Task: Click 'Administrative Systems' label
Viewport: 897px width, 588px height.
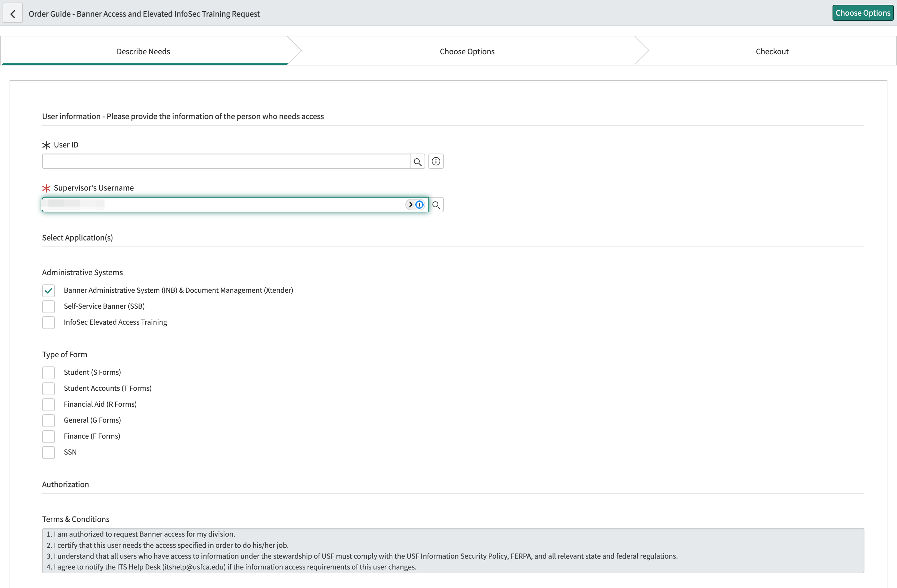Action: [83, 272]
